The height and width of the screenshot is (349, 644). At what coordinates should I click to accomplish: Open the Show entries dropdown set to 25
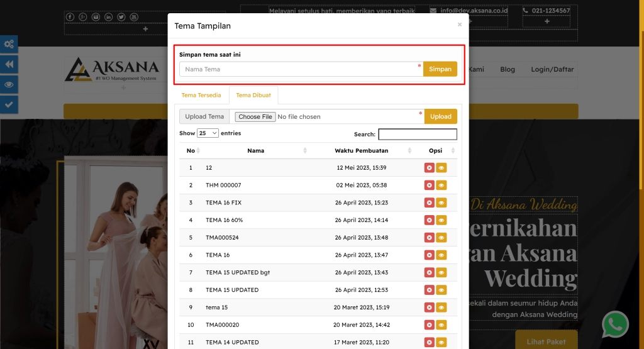[x=208, y=133]
